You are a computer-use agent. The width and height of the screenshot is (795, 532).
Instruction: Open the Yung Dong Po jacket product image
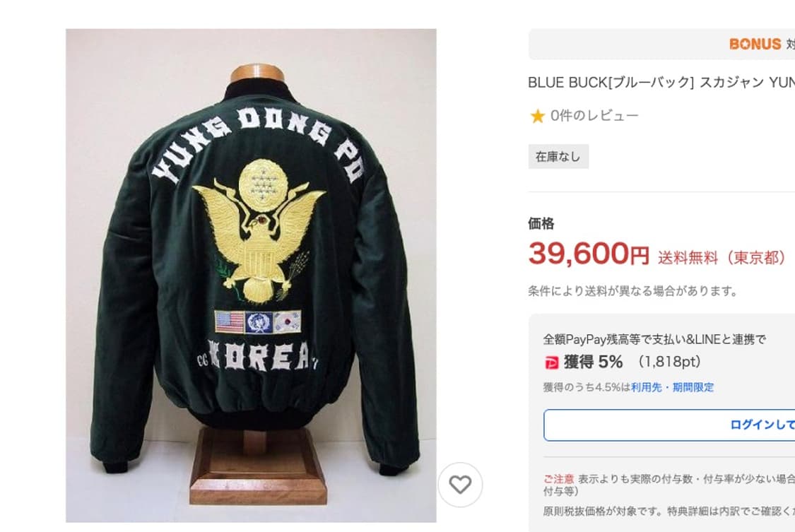(x=251, y=275)
